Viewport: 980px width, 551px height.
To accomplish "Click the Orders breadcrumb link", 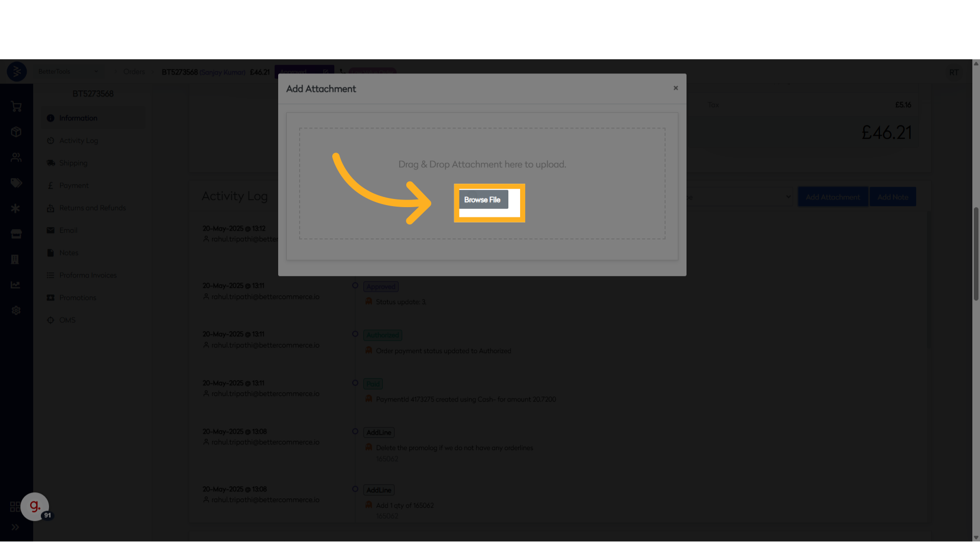I will (134, 71).
